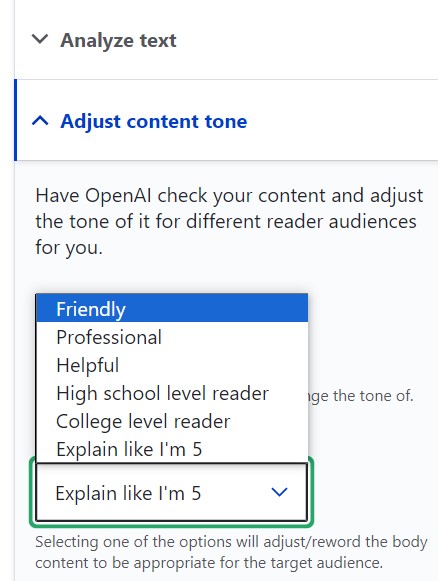Choose High school level reader option
438x581 pixels.
pos(172,394)
